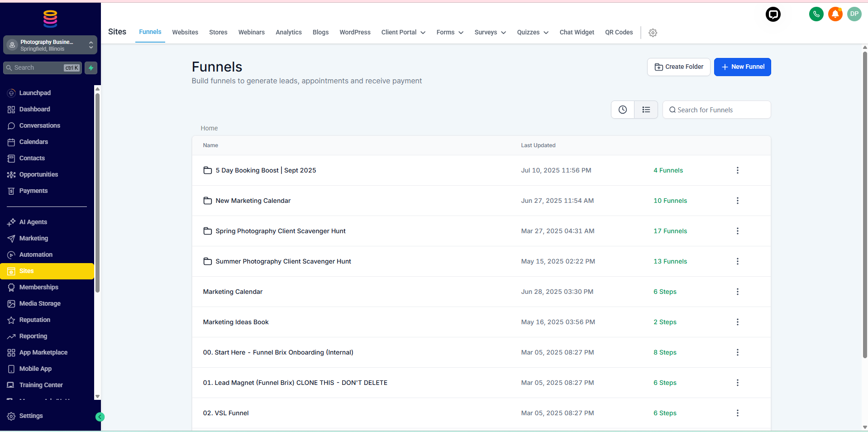
Task: Click the main page vertical scrollbar
Action: click(864, 204)
